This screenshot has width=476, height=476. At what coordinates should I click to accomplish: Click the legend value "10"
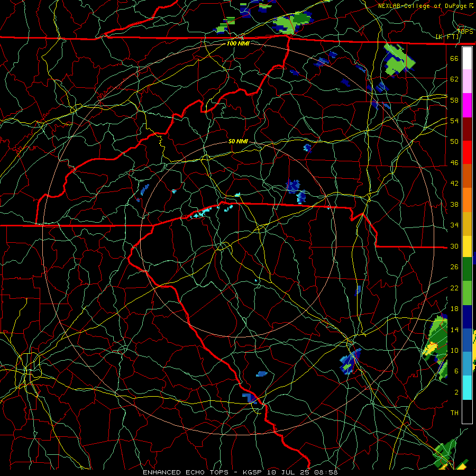[454, 351]
